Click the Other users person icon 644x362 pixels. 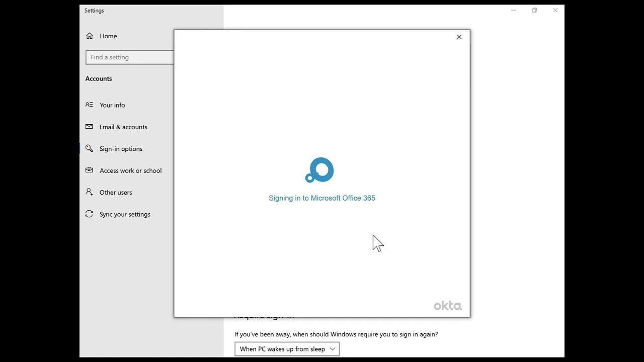pyautogui.click(x=89, y=192)
